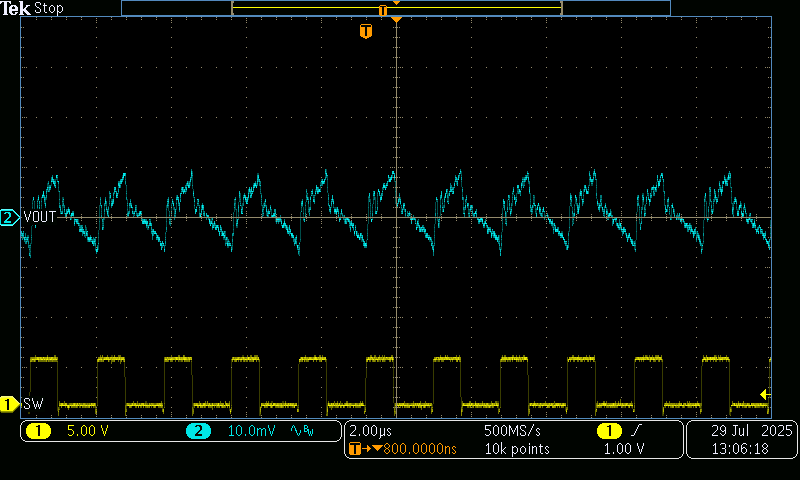Click the channel 1 SW ground marker
This screenshot has width=800, height=480.
tap(9, 404)
